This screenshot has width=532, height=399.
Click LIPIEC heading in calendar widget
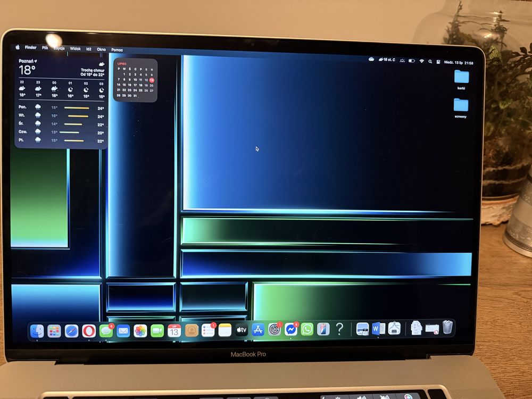pyautogui.click(x=122, y=63)
